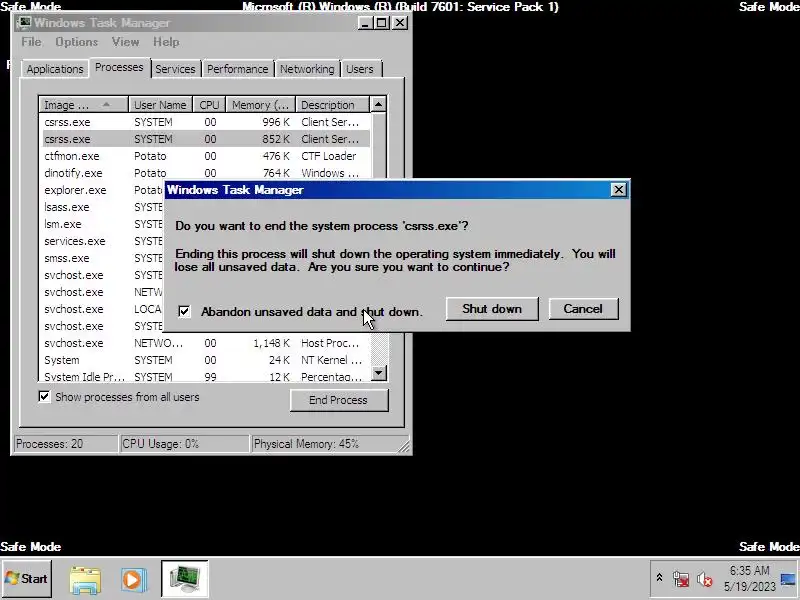Switch to the Networking tab
Viewport: 800px width, 600px height.
(307, 69)
